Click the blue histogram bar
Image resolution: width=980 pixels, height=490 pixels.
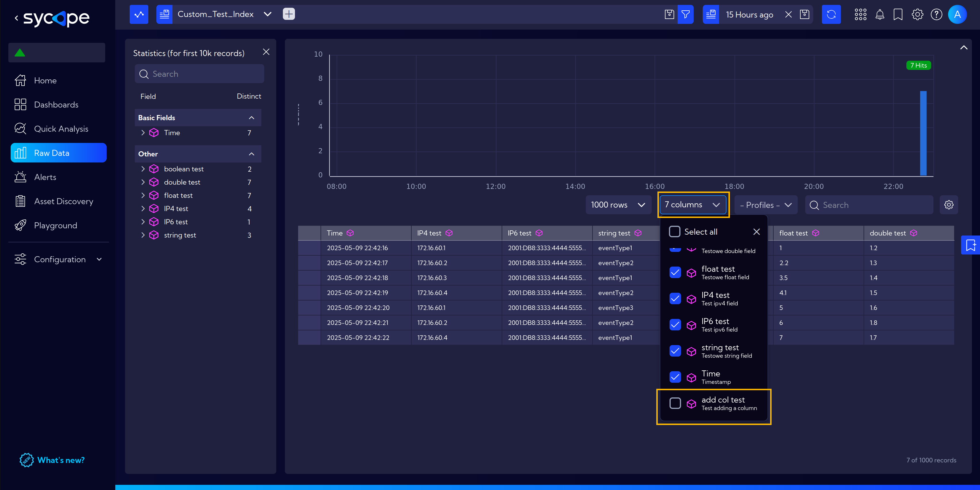(923, 133)
